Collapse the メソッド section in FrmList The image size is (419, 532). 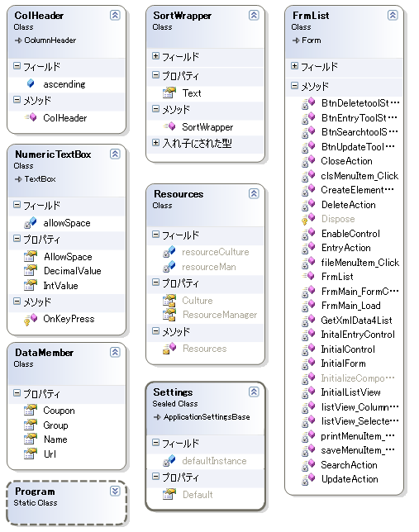tap(294, 86)
